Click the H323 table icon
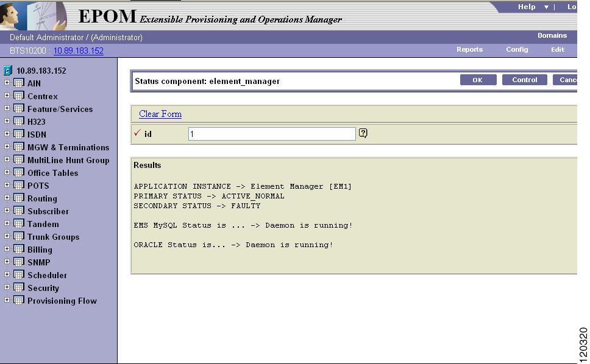Viewport: 590px width, 364px height. (20, 122)
